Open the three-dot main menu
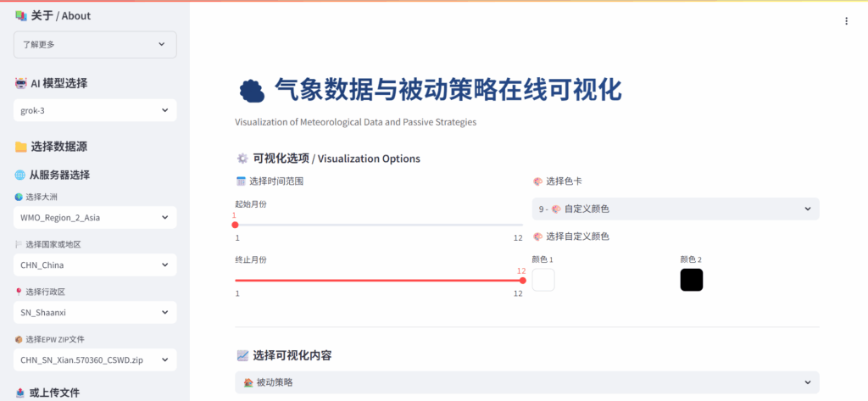This screenshot has width=868, height=401. pos(846,21)
